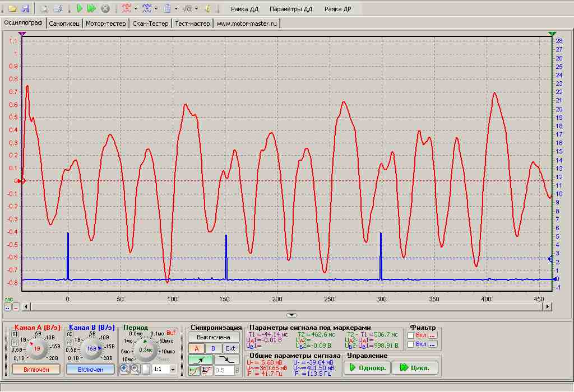Click the Рамка ДД button
This screenshot has height=392, width=574.
tap(244, 9)
